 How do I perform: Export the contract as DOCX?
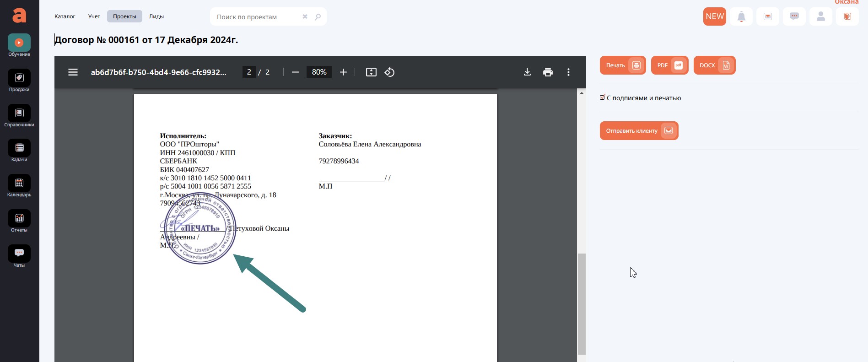tap(714, 65)
